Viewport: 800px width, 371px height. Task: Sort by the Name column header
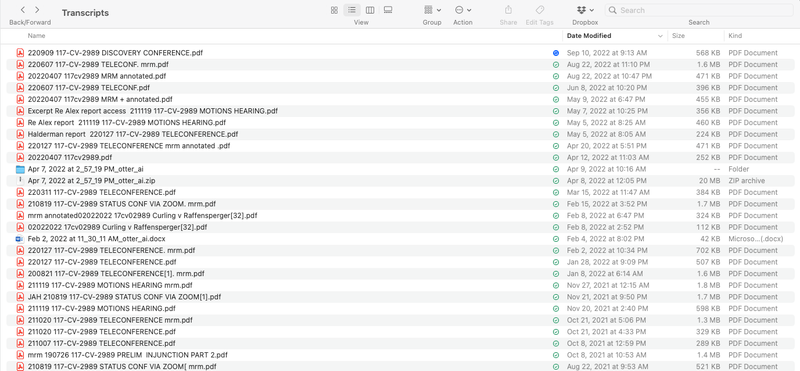tap(36, 36)
